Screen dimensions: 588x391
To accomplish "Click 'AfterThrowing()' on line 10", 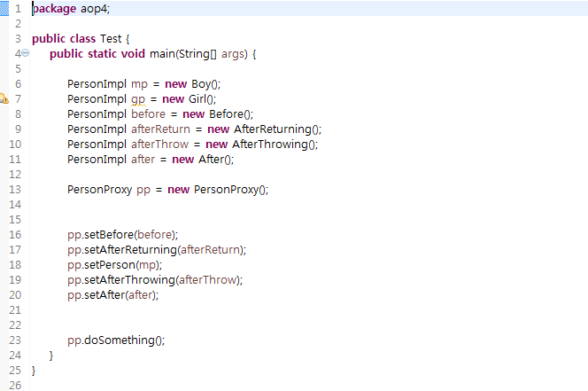I will [275, 145].
